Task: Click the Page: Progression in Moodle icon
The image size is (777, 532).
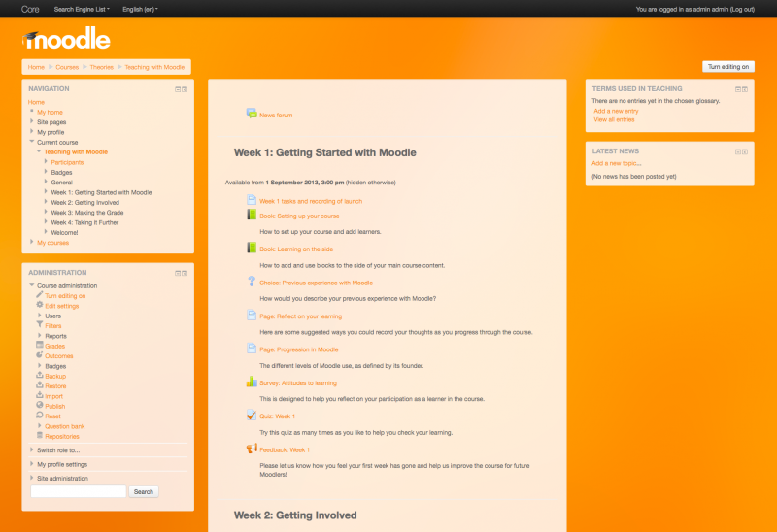Action: point(252,349)
